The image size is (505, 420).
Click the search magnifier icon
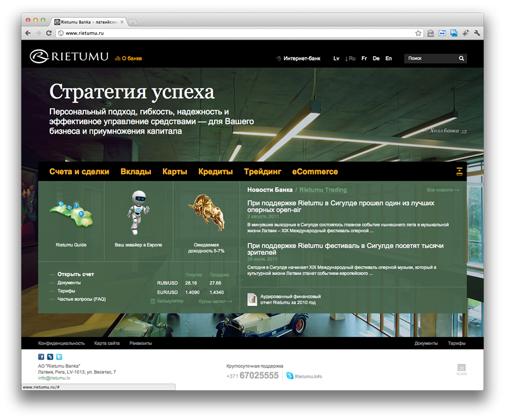click(x=461, y=58)
